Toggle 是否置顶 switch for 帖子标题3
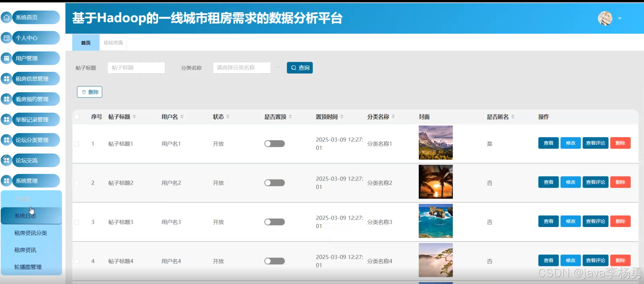Image resolution: width=644 pixels, height=284 pixels. (x=274, y=222)
